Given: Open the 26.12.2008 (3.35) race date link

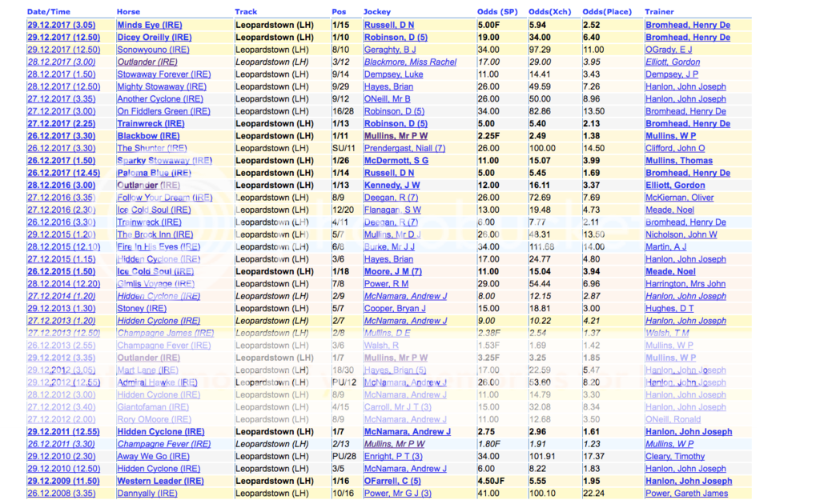Looking at the screenshot, I should click(61, 494).
